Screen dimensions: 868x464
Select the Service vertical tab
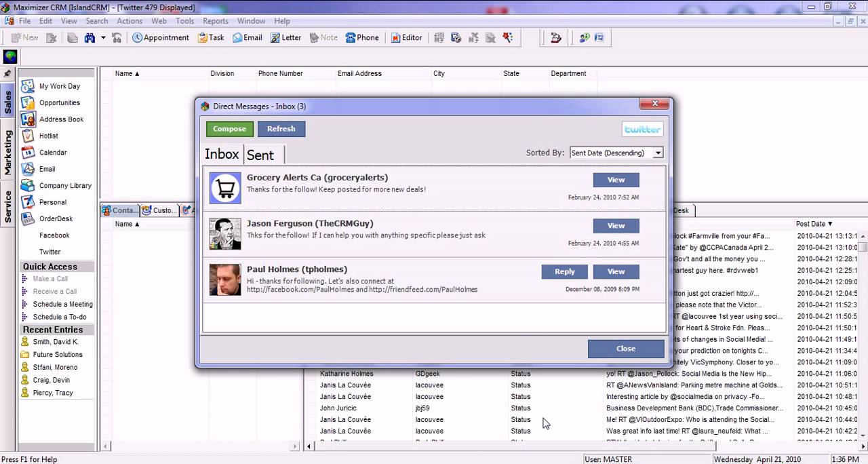point(8,207)
